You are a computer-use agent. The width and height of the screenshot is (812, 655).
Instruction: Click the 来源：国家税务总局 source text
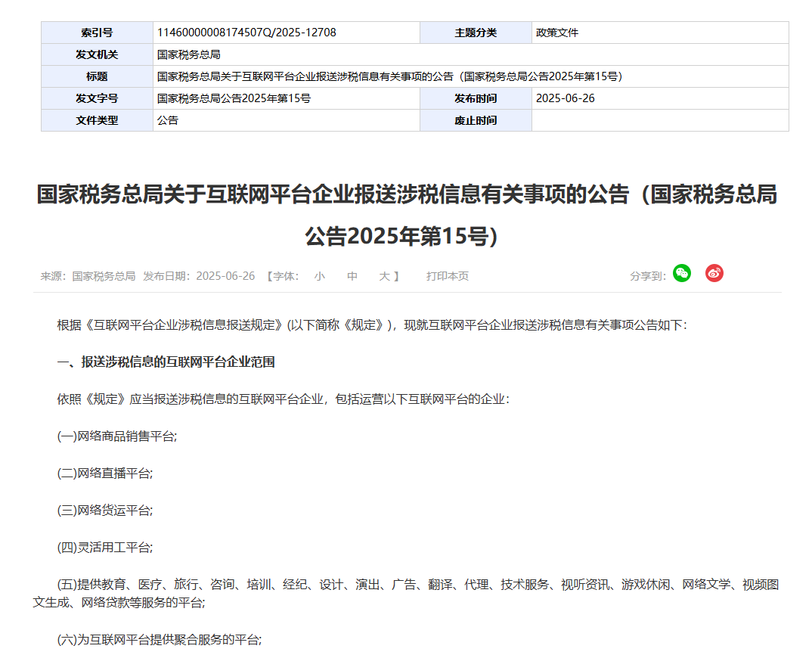(x=88, y=276)
